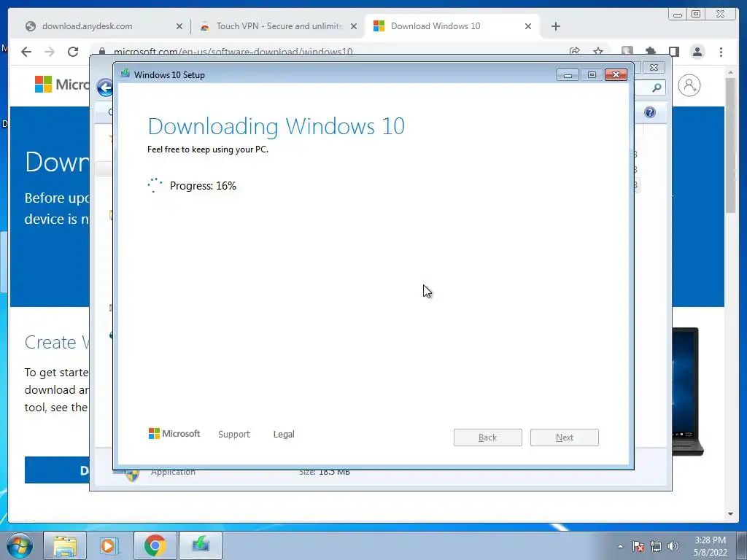Open a new Chrome tab

pyautogui.click(x=555, y=26)
